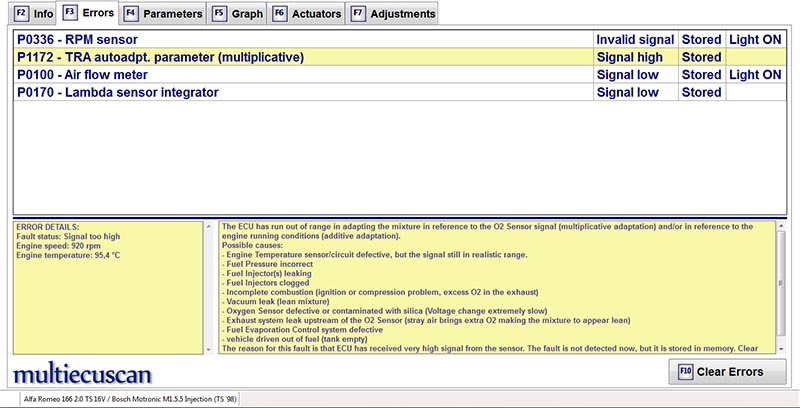Select the P0170 Lambda sensor integrator error

[300, 93]
